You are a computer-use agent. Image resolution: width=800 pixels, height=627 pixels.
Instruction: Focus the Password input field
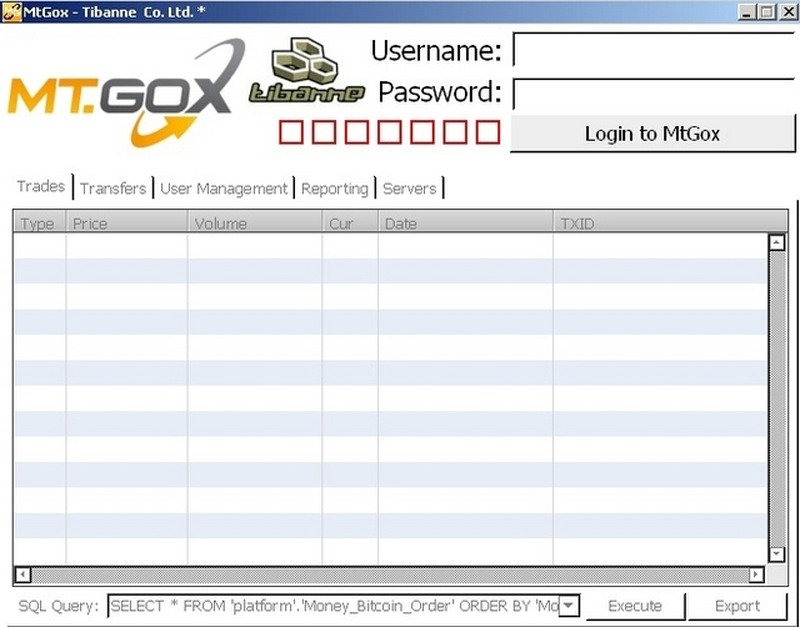pos(654,93)
